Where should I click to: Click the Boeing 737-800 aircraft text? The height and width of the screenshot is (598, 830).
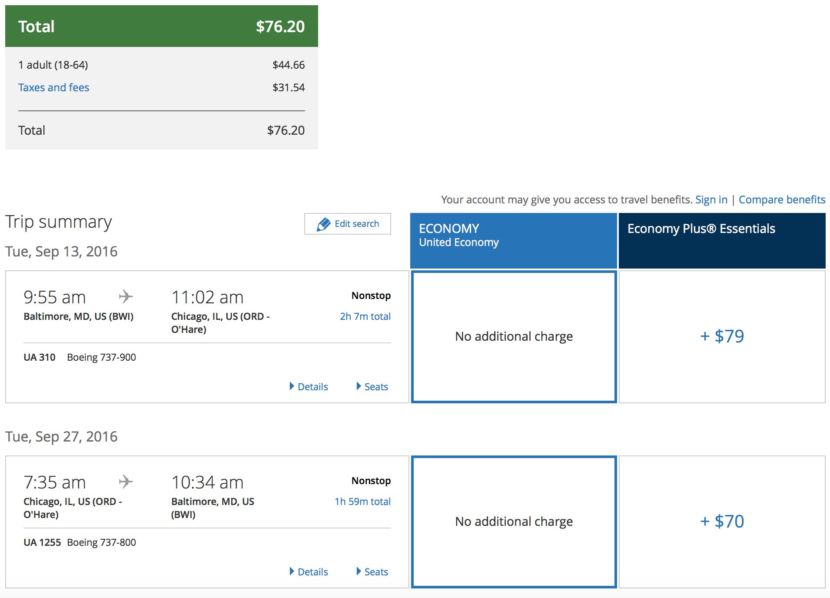tap(101, 542)
